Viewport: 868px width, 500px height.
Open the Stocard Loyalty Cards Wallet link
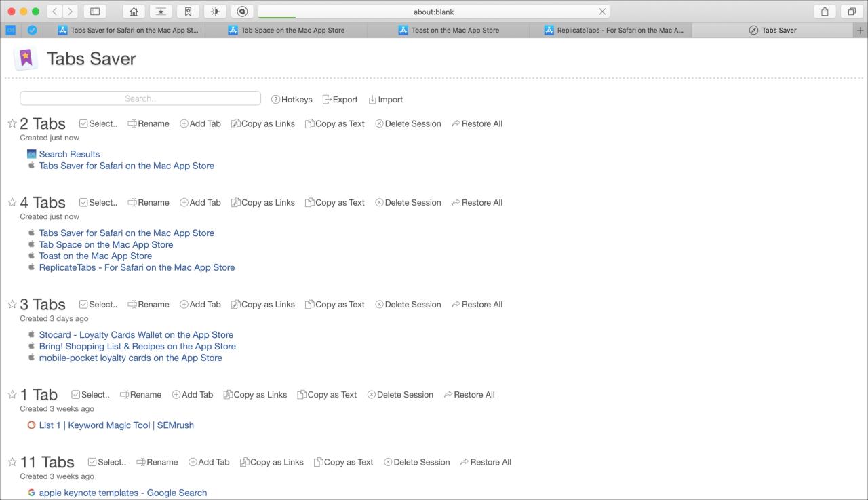pyautogui.click(x=136, y=335)
